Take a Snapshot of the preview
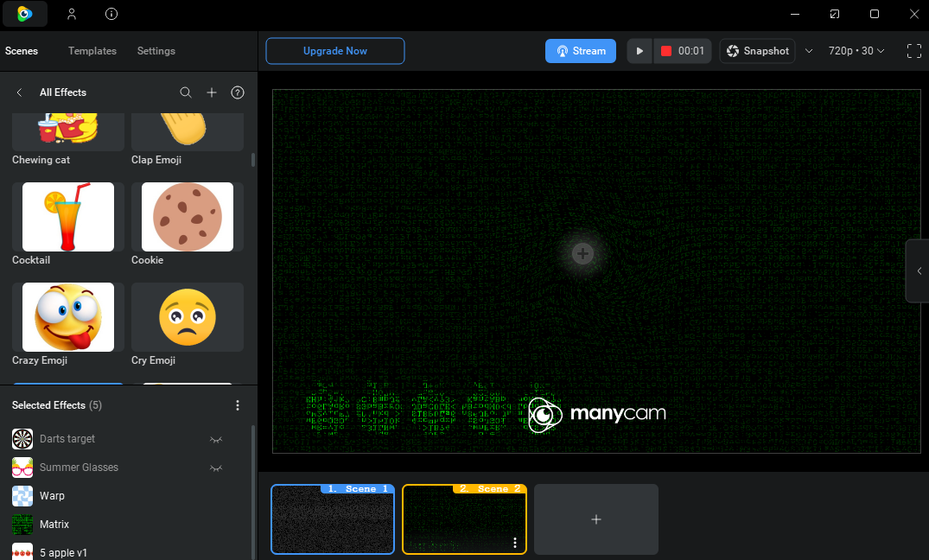This screenshot has width=929, height=560. pos(757,51)
